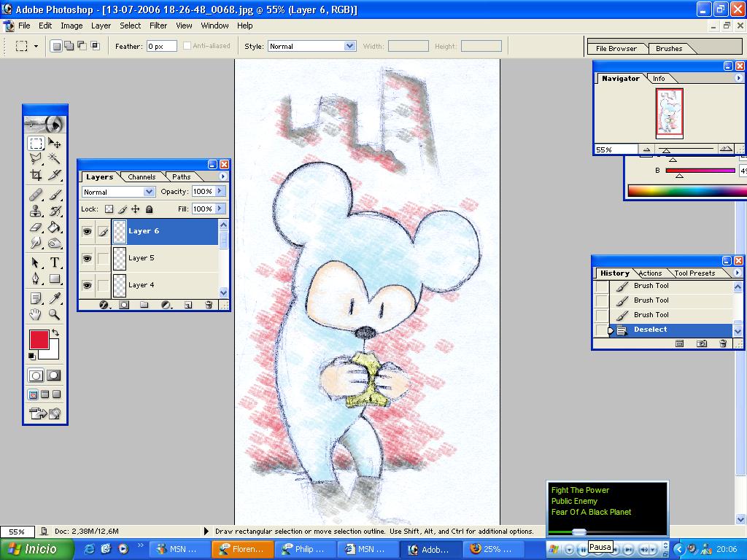Image resolution: width=747 pixels, height=560 pixels.
Task: Select the Brush tool in the toolbox
Action: (x=55, y=194)
